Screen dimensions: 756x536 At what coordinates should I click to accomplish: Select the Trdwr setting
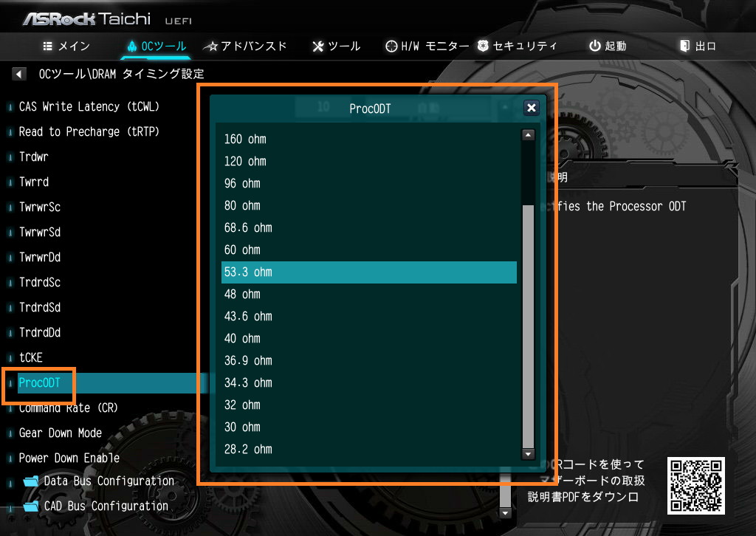pyautogui.click(x=34, y=157)
